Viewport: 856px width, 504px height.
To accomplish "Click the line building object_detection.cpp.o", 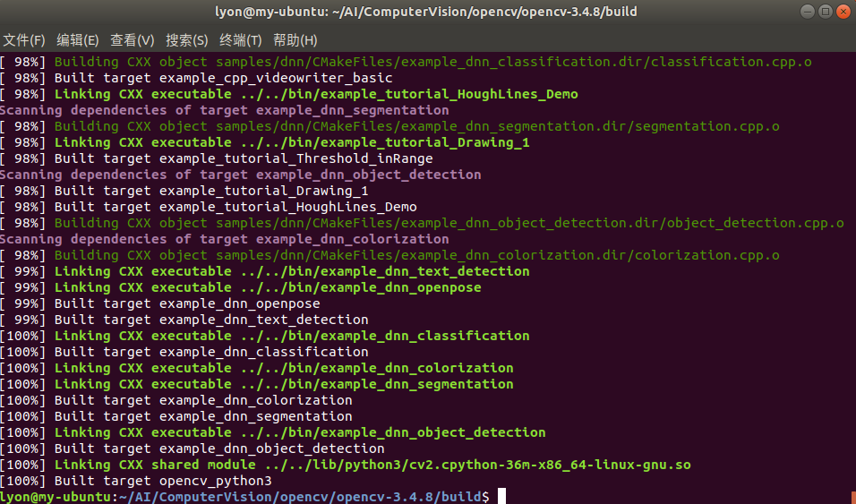I will [x=422, y=223].
